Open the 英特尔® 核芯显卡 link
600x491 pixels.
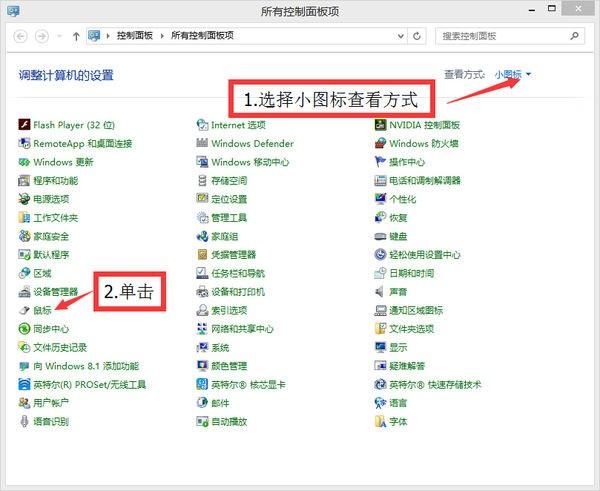tap(248, 385)
